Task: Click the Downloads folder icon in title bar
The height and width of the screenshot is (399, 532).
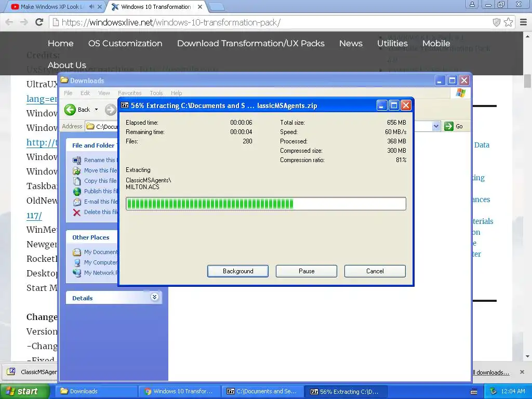Action: [64, 81]
